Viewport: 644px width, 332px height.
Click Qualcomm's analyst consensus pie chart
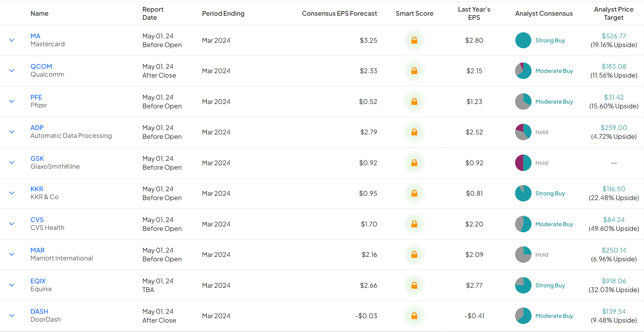523,71
